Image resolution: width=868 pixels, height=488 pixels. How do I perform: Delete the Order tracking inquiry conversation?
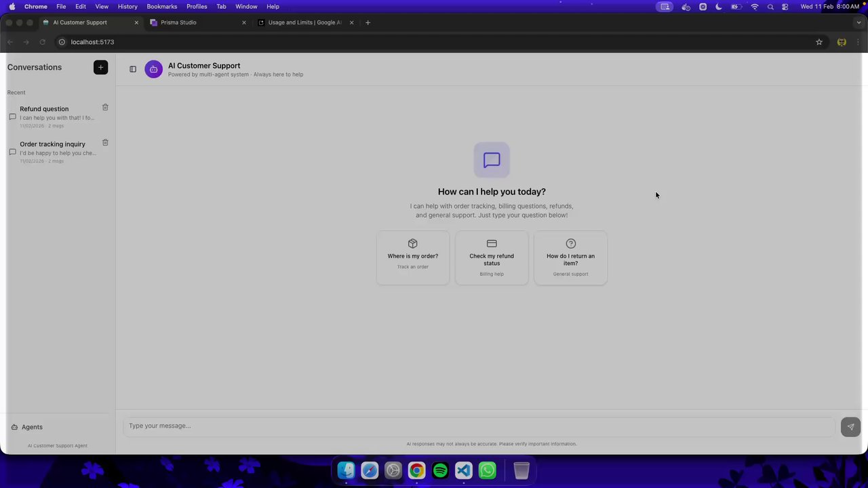pyautogui.click(x=105, y=142)
